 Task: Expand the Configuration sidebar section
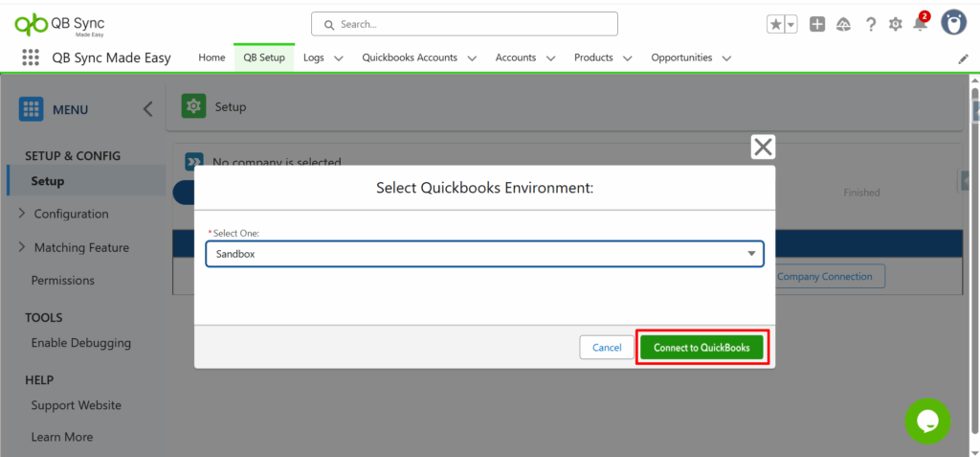tap(22, 214)
